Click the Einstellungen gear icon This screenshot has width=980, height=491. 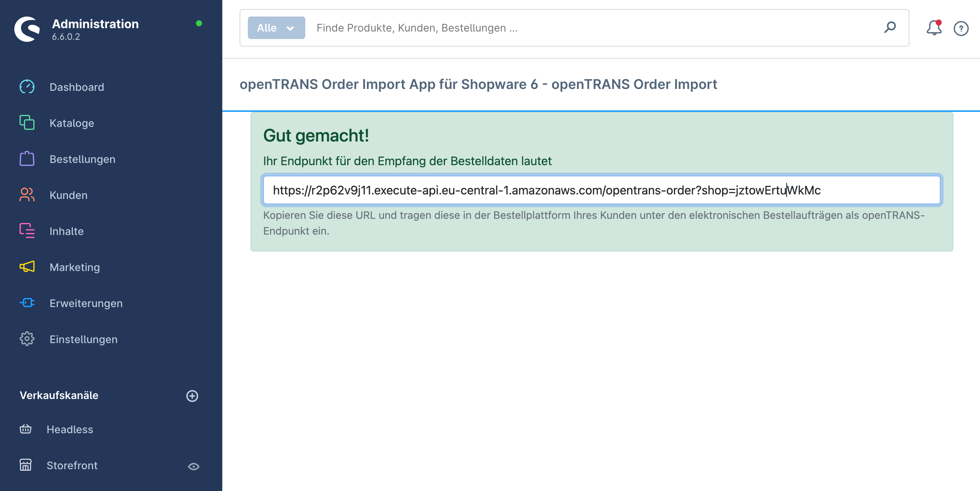pos(27,339)
